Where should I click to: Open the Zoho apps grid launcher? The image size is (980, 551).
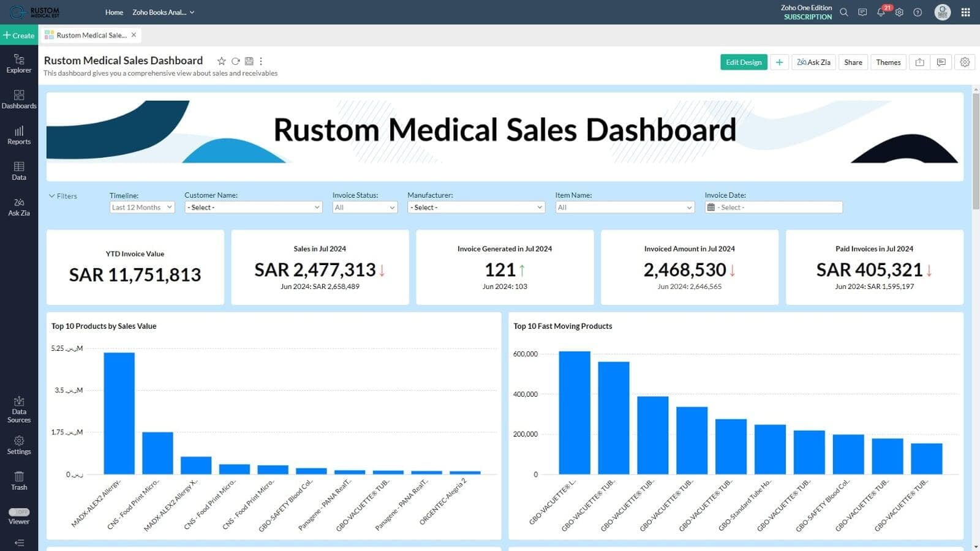[966, 12]
